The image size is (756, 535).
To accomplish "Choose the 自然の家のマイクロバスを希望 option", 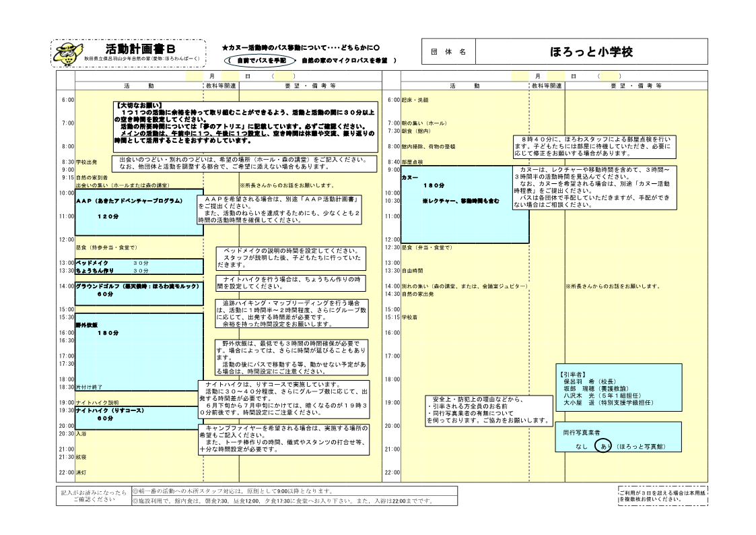I will [x=344, y=61].
